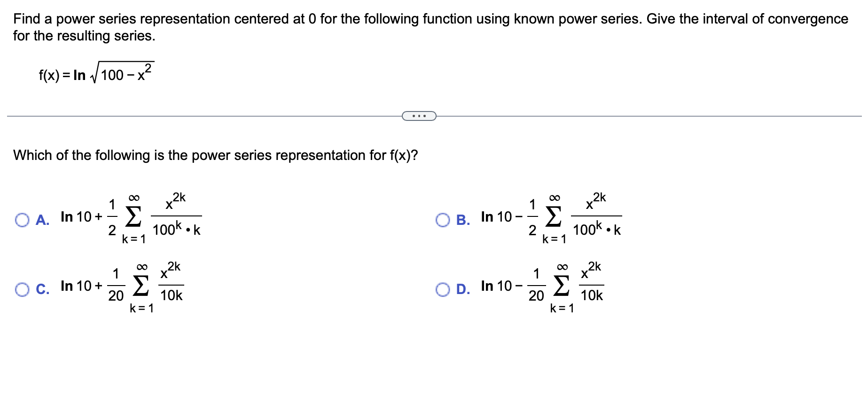Click the f(x) = ln sqrt(100 - x^2) expression
The image size is (868, 414).
tap(96, 73)
